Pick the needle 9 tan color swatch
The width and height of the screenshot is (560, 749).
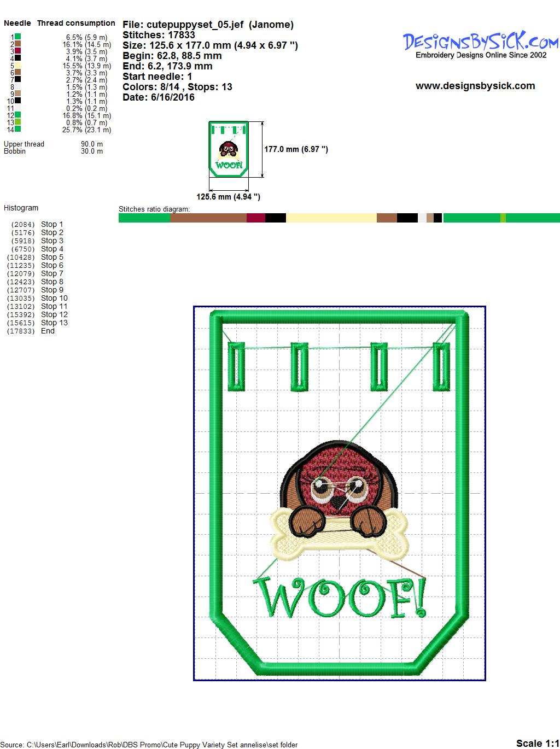(x=18, y=93)
